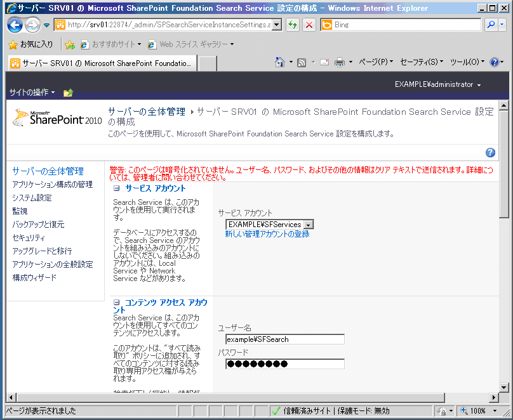
Task: Click the 新しい管理アカウントの登録 link
Action: tap(267, 234)
